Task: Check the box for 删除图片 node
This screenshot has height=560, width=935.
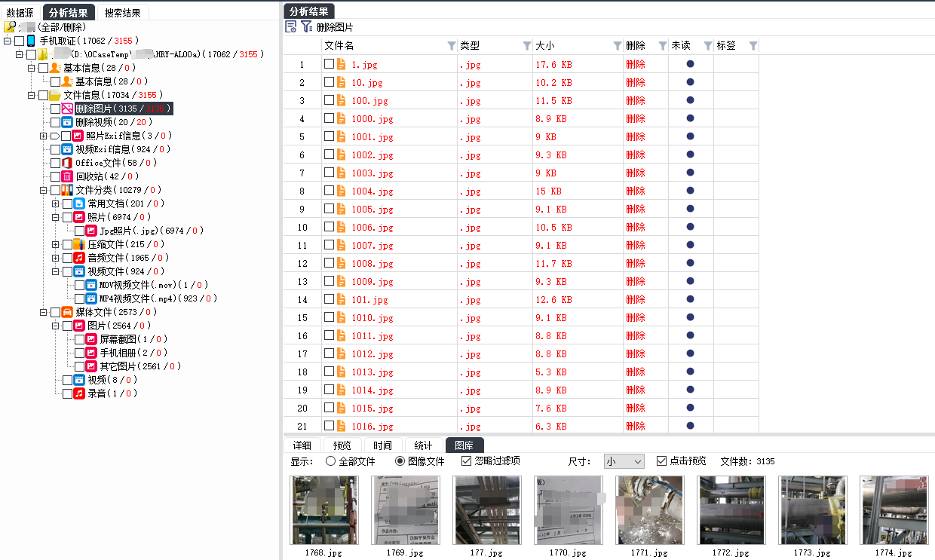Action: pyautogui.click(x=55, y=109)
